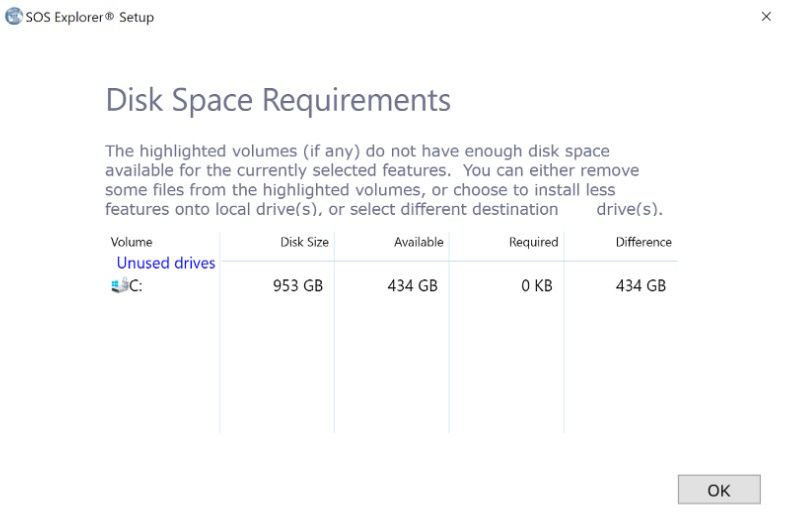The width and height of the screenshot is (785, 518).
Task: Click the Required column header
Action: (533, 242)
